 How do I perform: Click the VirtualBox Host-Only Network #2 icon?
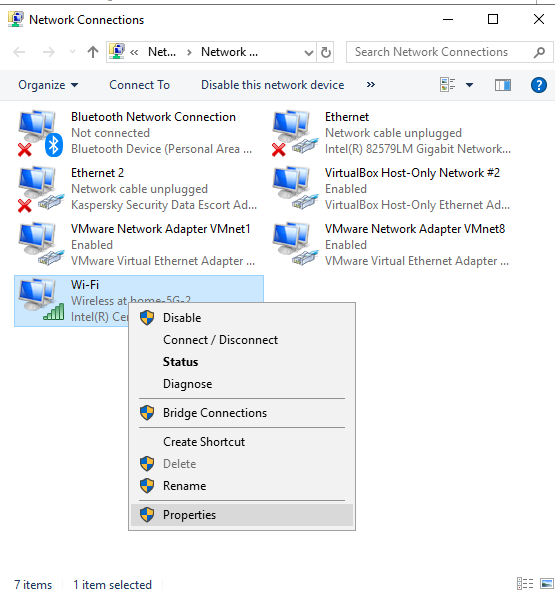[295, 189]
